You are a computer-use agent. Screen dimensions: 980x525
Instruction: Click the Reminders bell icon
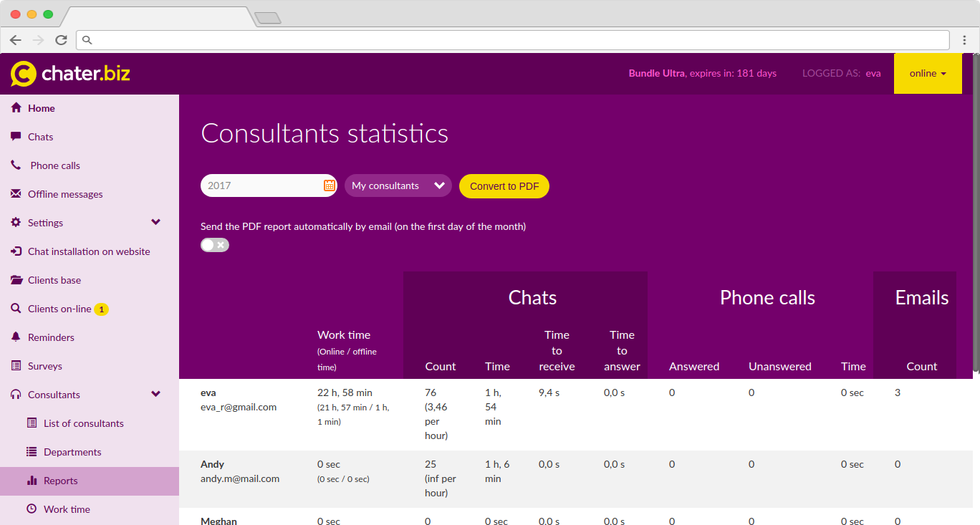coord(16,337)
